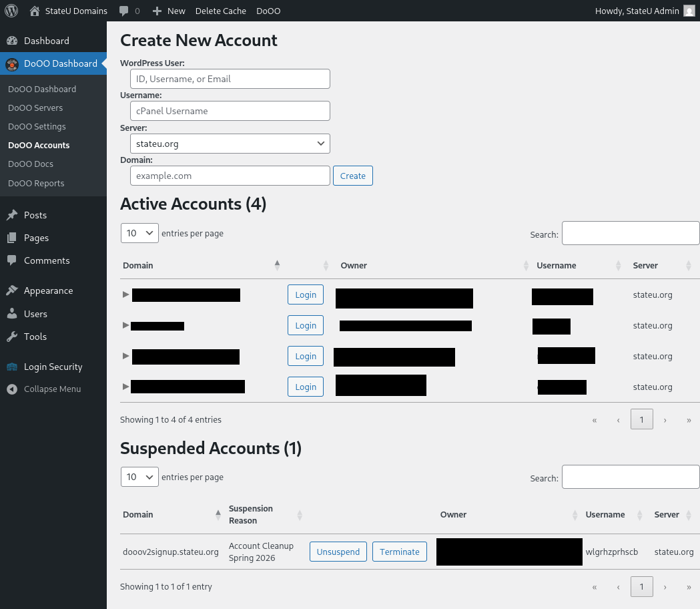Expand the first active account row
Image resolution: width=700 pixels, height=609 pixels.
tap(126, 294)
